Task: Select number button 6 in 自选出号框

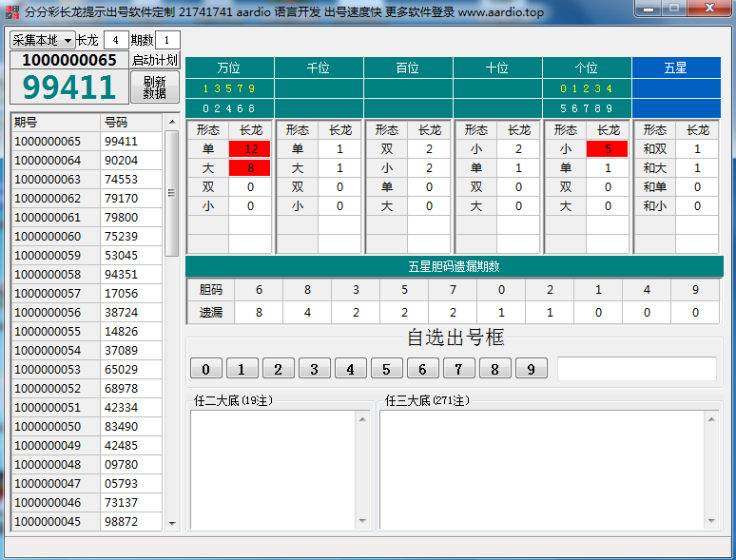Action: coord(423,369)
